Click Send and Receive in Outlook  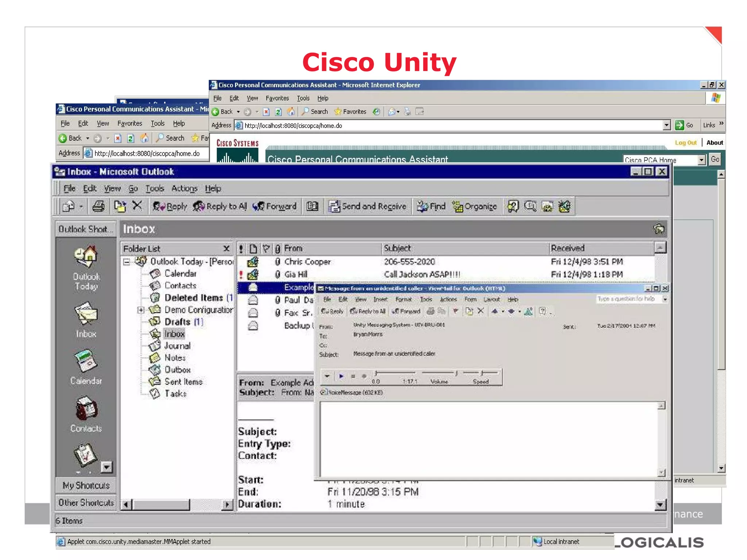point(368,206)
